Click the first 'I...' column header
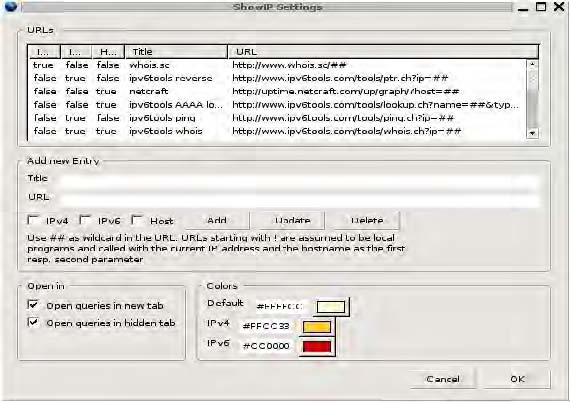 [x=44, y=52]
